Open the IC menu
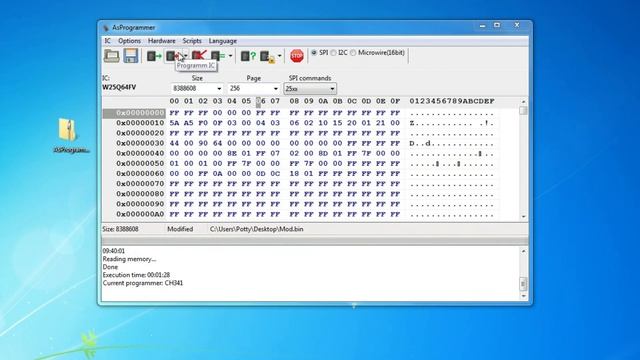This screenshot has width=640, height=360. click(107, 41)
